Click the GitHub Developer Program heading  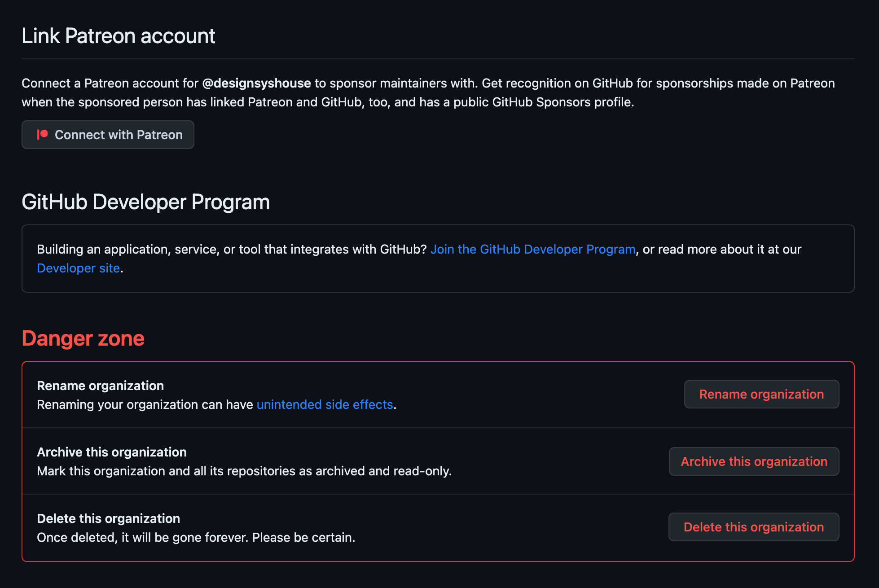coord(146,202)
